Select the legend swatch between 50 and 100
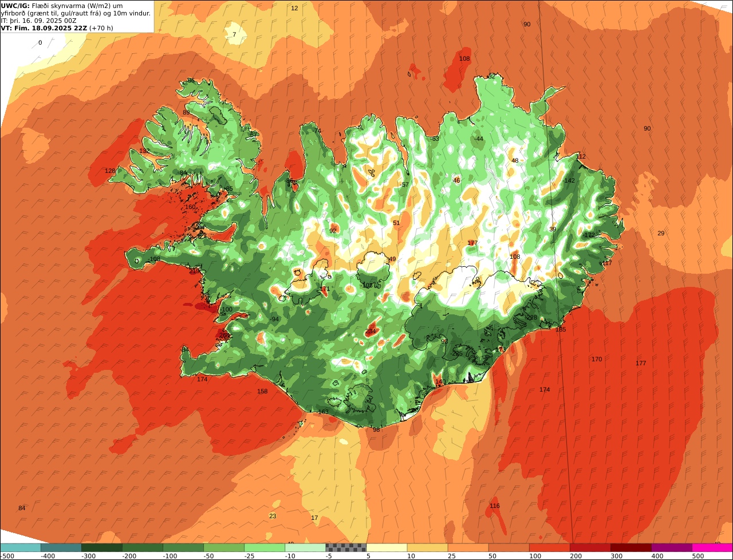733x560 pixels. tap(509, 547)
